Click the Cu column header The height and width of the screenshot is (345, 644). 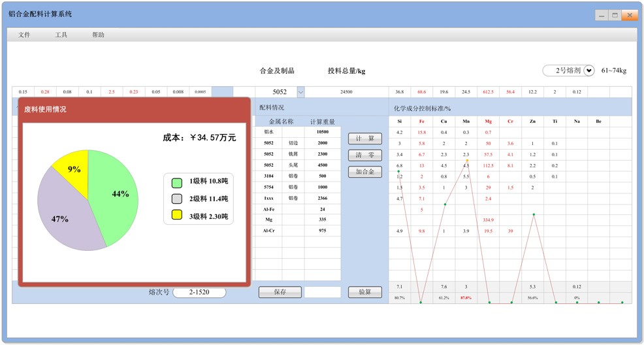coord(443,122)
